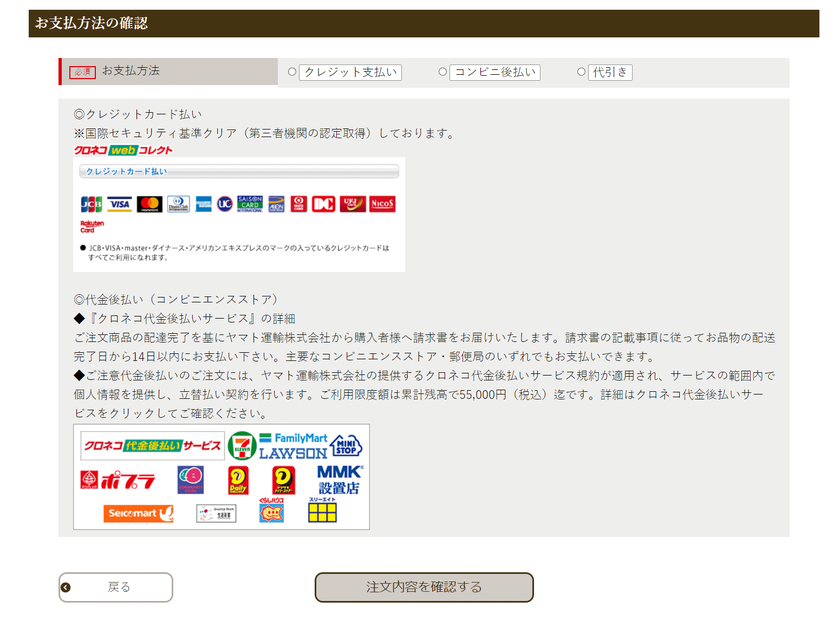Click the Daily Yamazaki logo
840x627 pixels.
[x=238, y=480]
